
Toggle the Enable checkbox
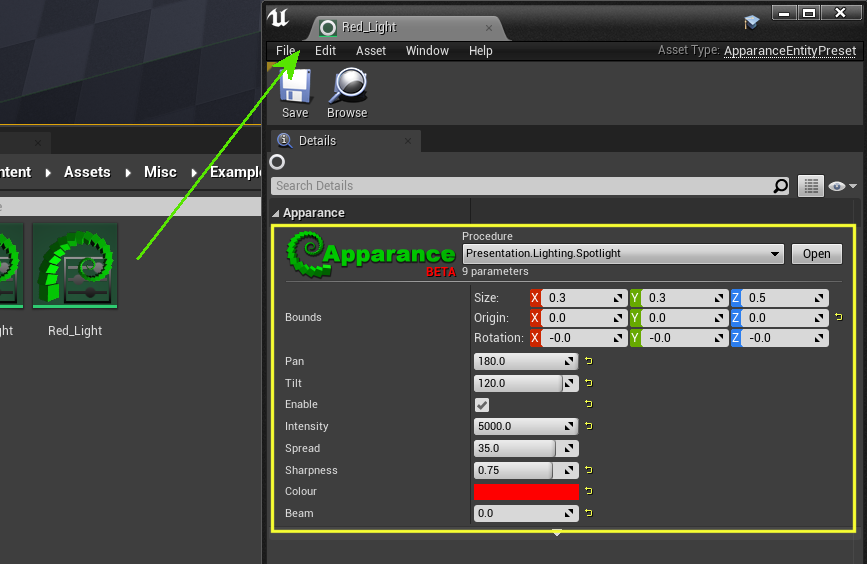click(x=482, y=405)
